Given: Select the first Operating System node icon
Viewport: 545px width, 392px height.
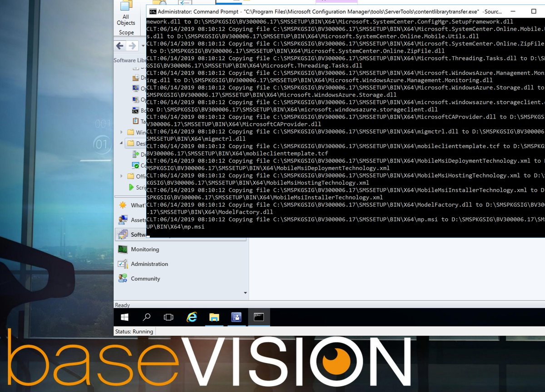Looking at the screenshot, I should coord(136,88).
